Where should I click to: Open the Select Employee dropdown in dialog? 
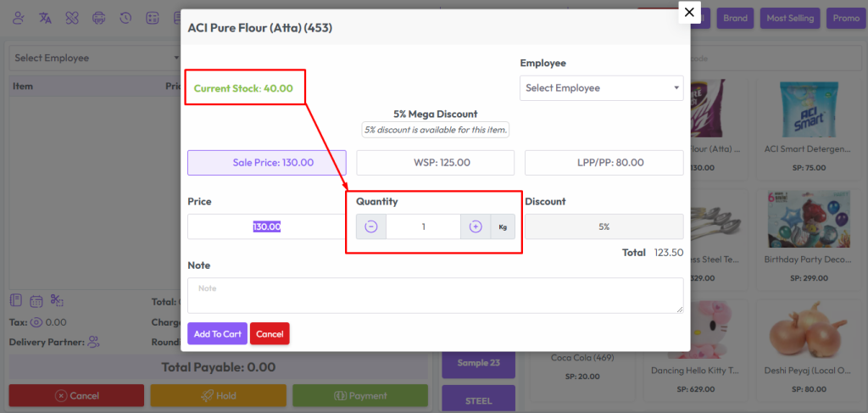point(602,88)
